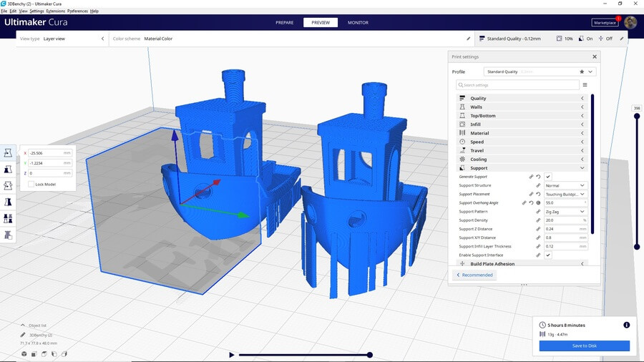
Task: Select the Mirror tool
Action: tap(8, 202)
